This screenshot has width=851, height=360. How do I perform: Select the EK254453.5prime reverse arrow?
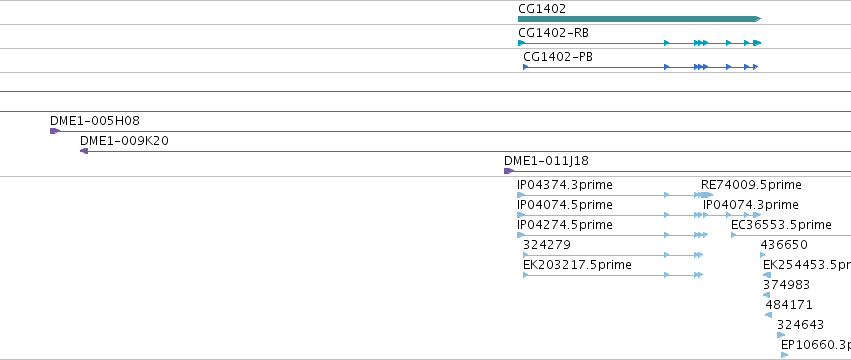click(x=767, y=275)
